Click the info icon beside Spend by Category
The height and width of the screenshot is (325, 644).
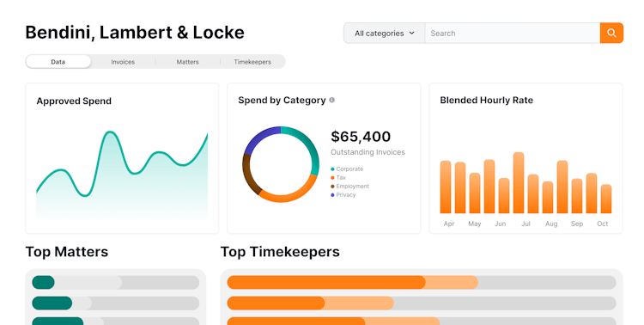point(331,100)
